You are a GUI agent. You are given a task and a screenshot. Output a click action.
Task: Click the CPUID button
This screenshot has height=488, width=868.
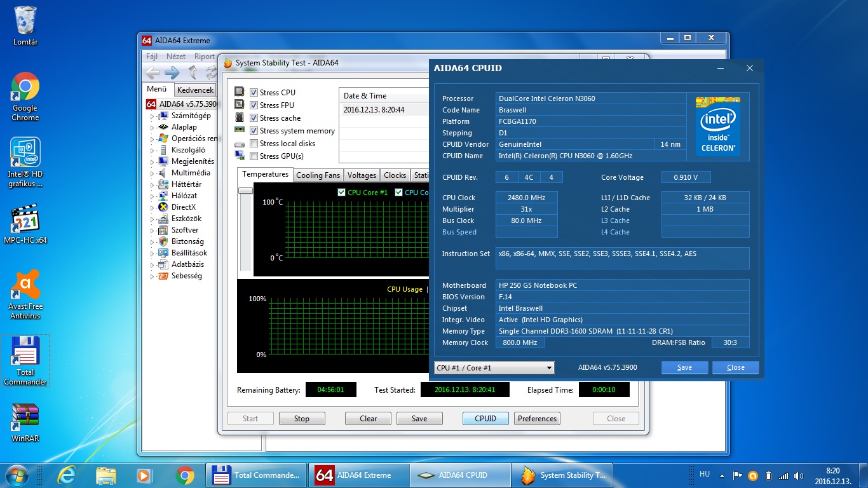485,419
